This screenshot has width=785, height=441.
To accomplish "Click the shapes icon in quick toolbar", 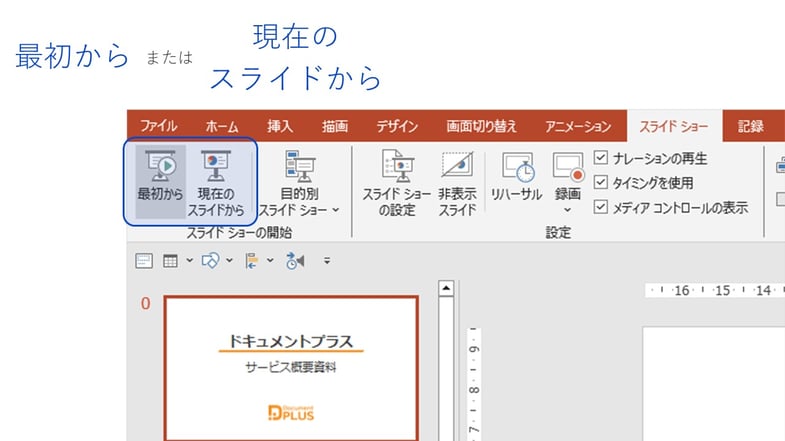I will [x=210, y=261].
